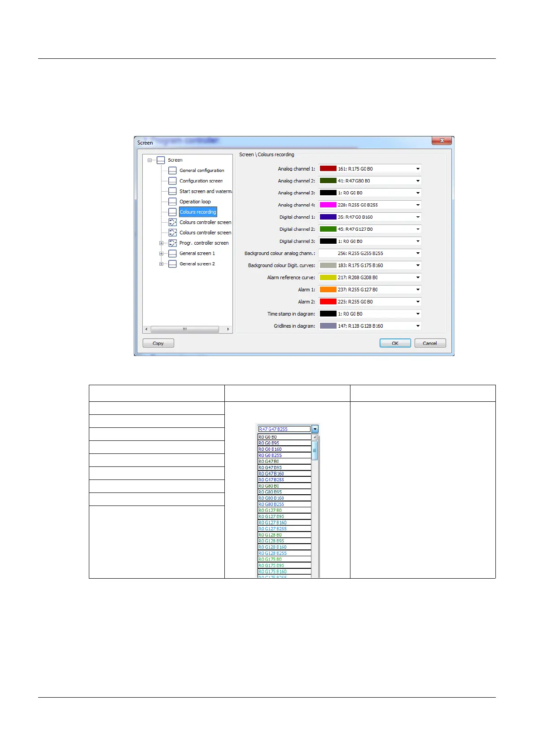534x756 pixels.
Task: Click the Progr. controller screen icon
Action: tap(172, 243)
